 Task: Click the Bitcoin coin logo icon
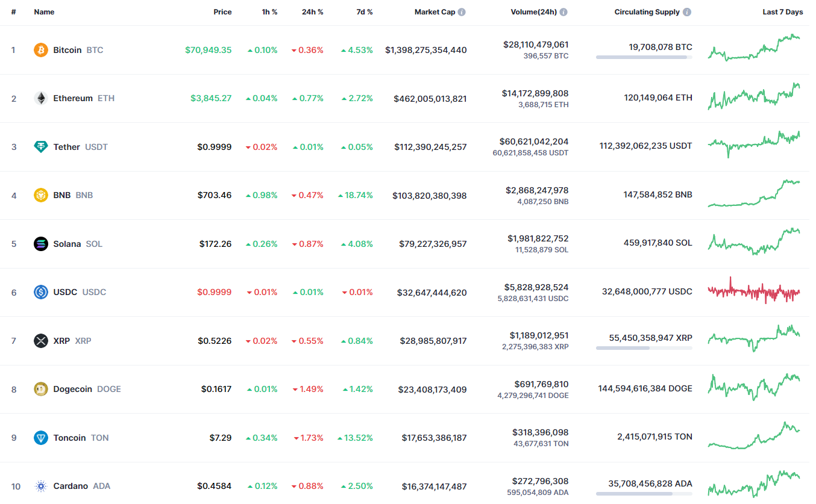[x=41, y=50]
